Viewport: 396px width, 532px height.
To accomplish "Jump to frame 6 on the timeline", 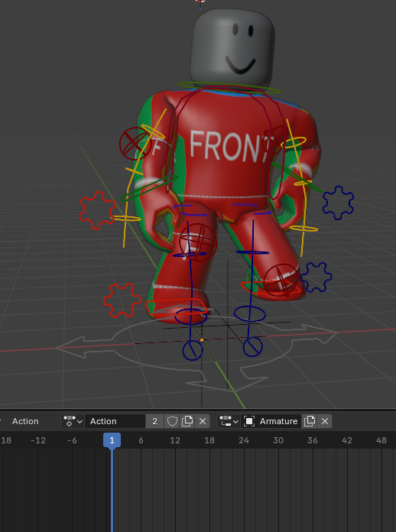I will point(141,440).
